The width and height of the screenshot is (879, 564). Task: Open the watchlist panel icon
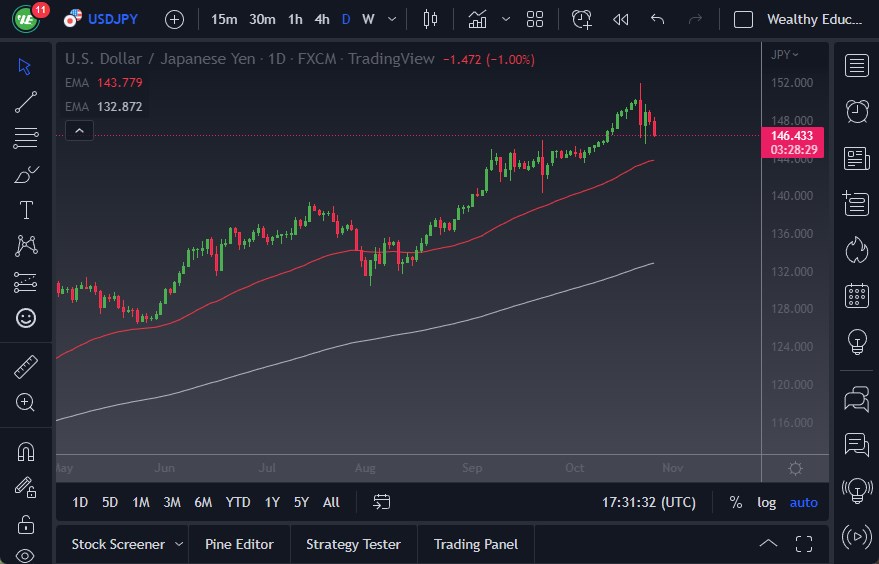click(x=856, y=66)
